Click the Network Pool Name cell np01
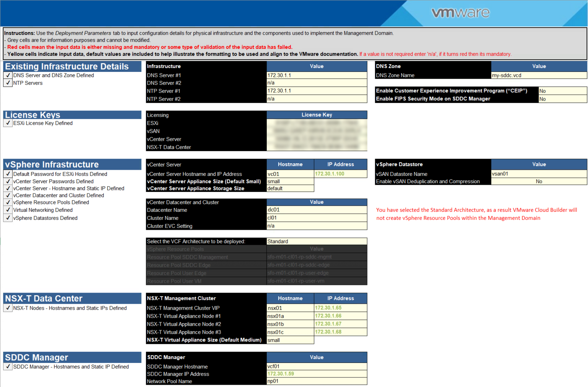Image resolution: width=588 pixels, height=387 pixels. pos(317,381)
